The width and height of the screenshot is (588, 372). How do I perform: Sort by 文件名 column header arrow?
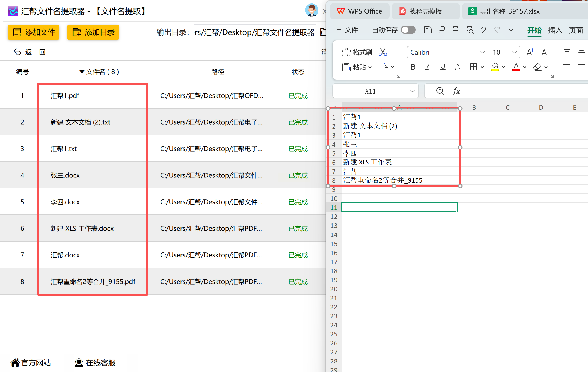(82, 72)
